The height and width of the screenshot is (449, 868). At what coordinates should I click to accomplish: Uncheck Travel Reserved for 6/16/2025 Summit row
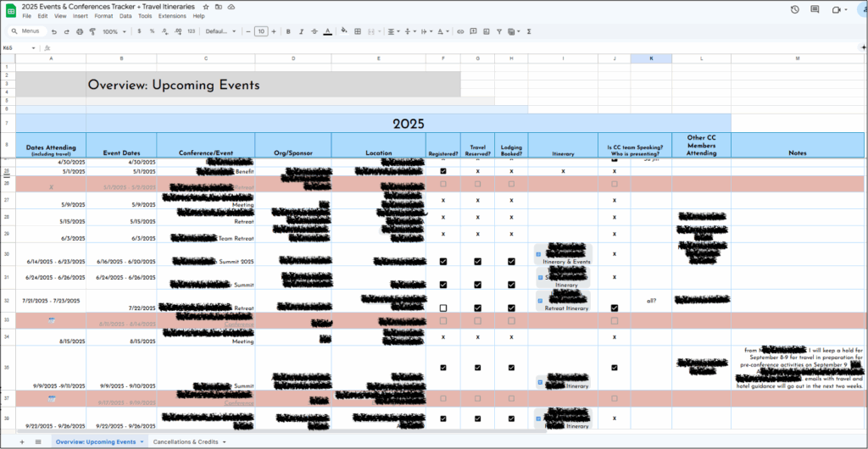click(x=477, y=262)
